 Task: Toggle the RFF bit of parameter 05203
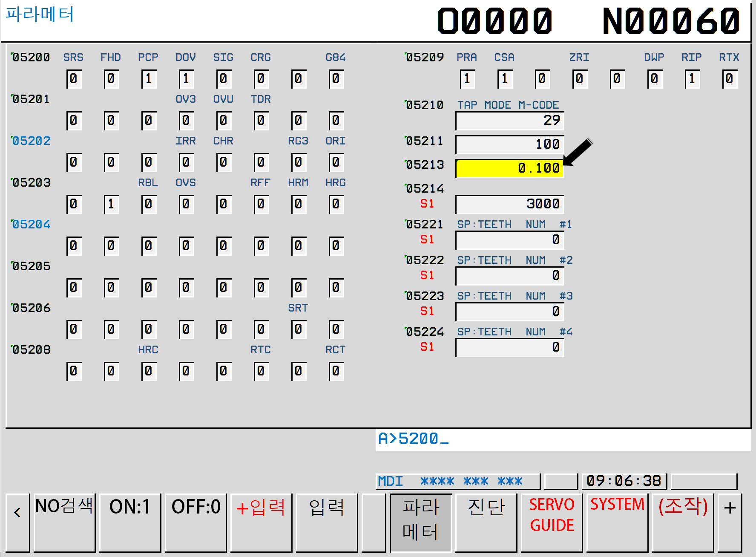pos(261,204)
